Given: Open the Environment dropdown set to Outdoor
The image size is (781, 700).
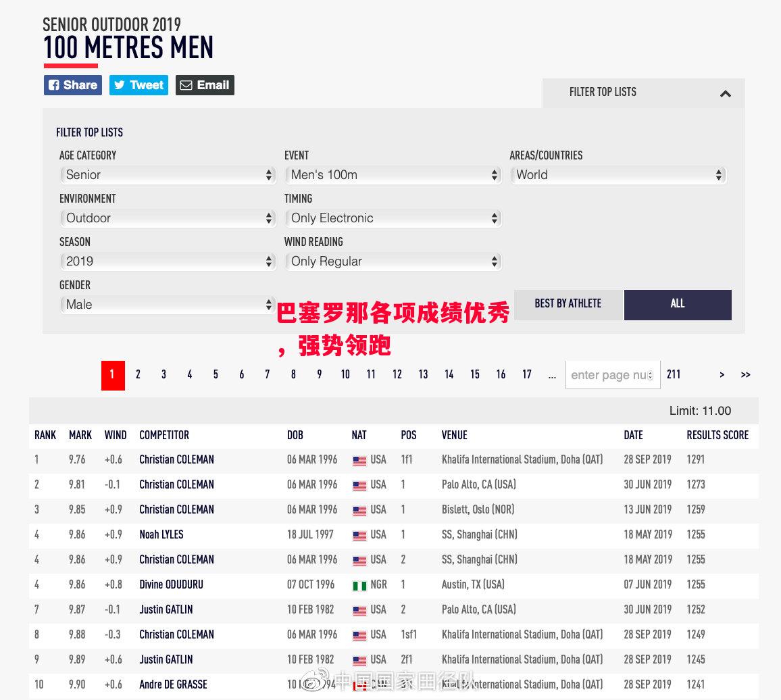Looking at the screenshot, I should click(168, 218).
